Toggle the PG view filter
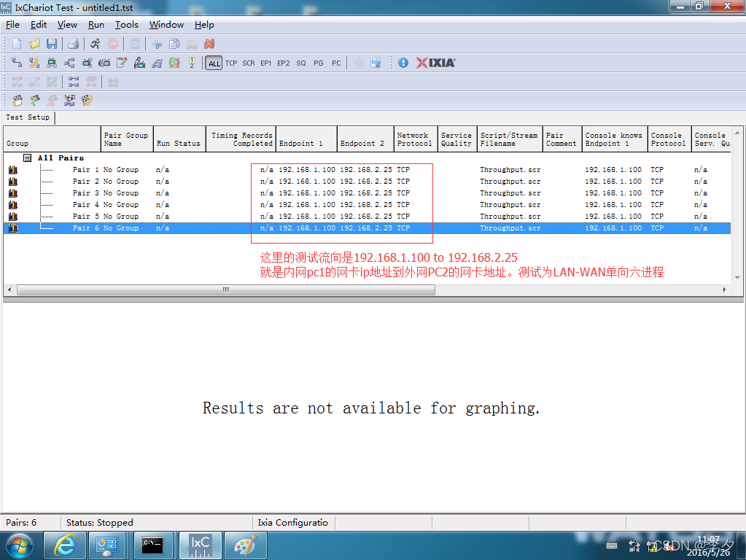 (319, 63)
